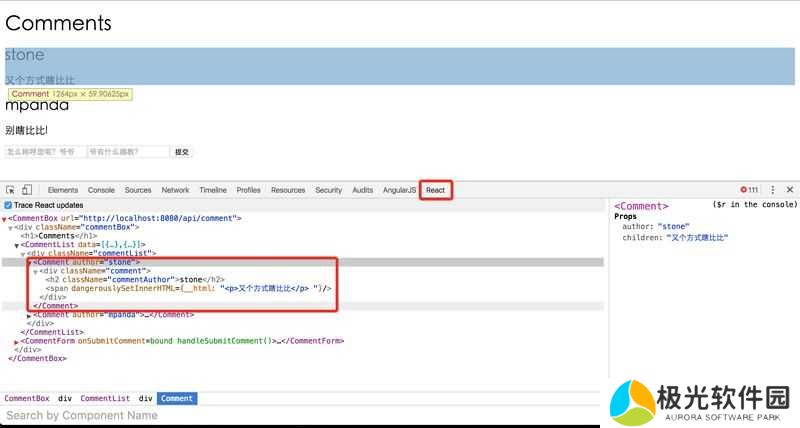
Task: Collapse the selected stone Comment node
Action: 29,263
